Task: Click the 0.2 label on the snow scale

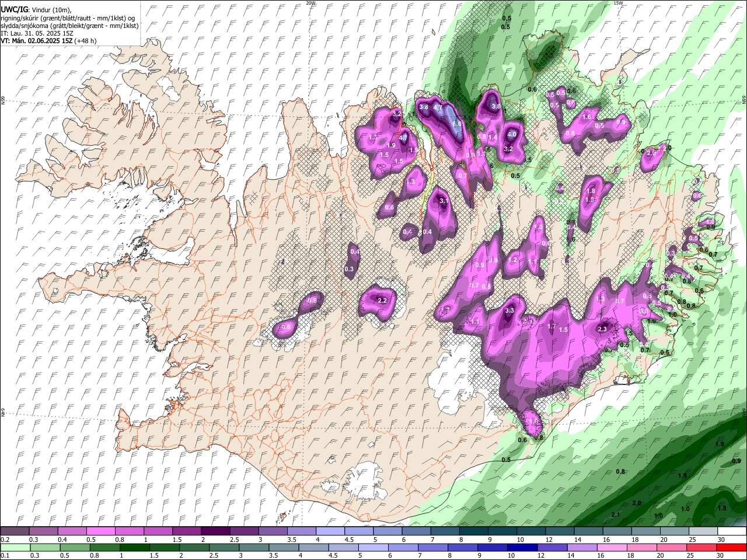Action: tap(5, 540)
